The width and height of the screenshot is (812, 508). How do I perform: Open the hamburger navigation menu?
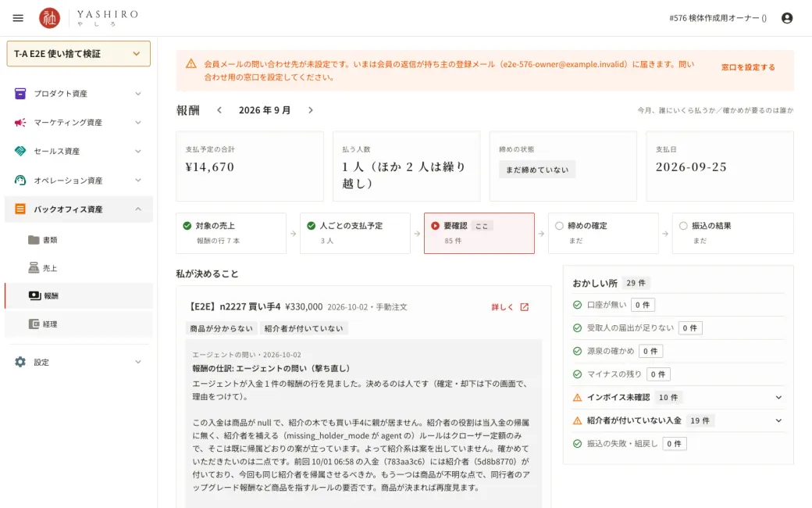pyautogui.click(x=18, y=18)
